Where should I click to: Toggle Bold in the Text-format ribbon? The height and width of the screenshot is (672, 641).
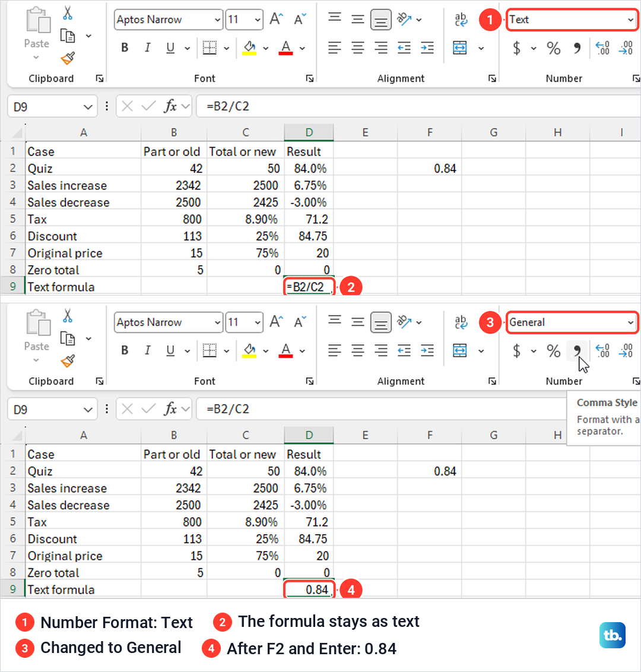pos(125,47)
